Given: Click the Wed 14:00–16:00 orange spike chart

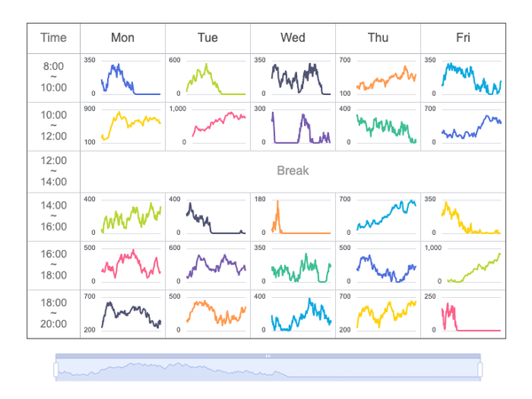Looking at the screenshot, I should click(293, 217).
